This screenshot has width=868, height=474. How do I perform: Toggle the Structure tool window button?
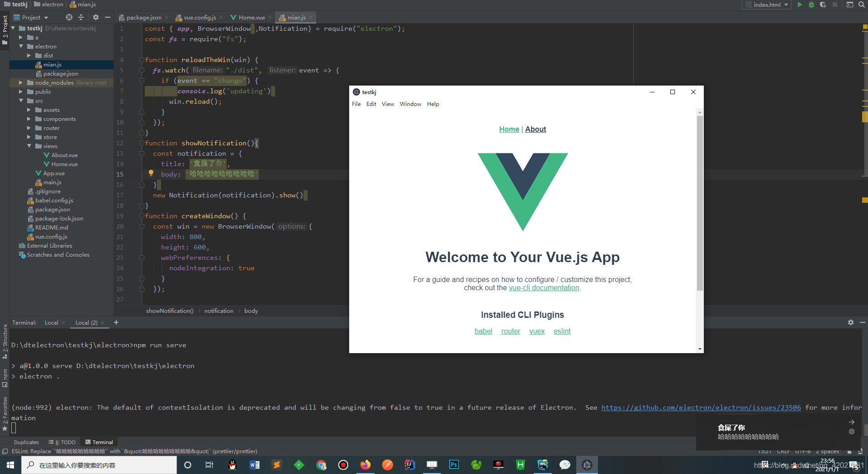coord(5,341)
